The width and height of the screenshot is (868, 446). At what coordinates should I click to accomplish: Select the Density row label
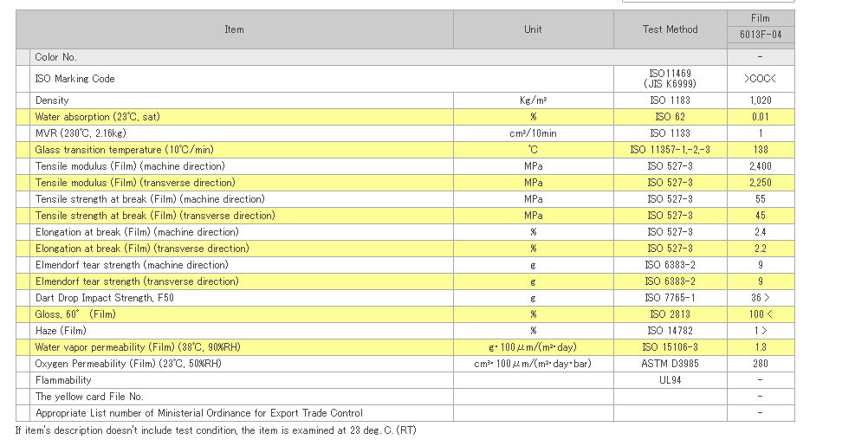click(x=52, y=100)
